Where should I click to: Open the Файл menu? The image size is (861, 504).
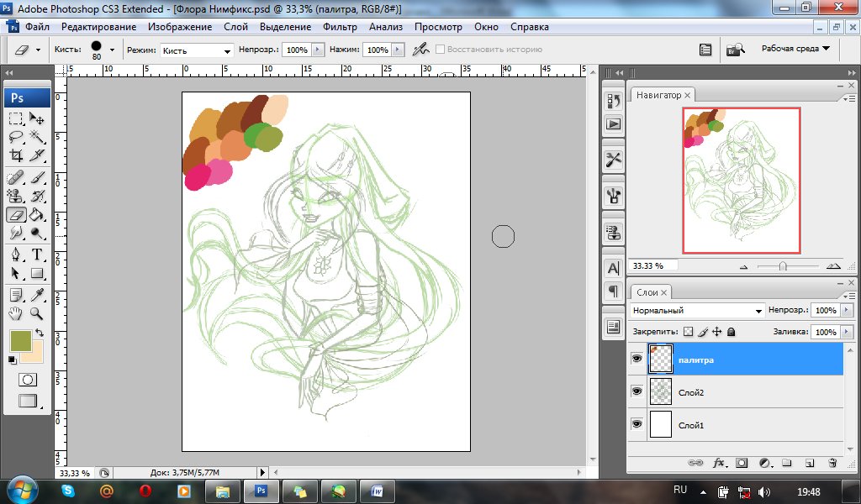click(37, 27)
